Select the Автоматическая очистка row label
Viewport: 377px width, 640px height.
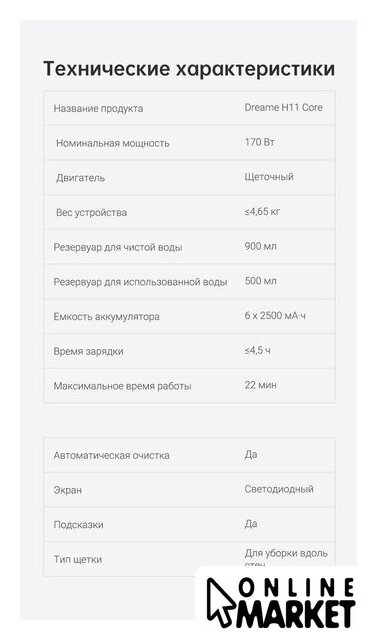pyautogui.click(x=111, y=456)
